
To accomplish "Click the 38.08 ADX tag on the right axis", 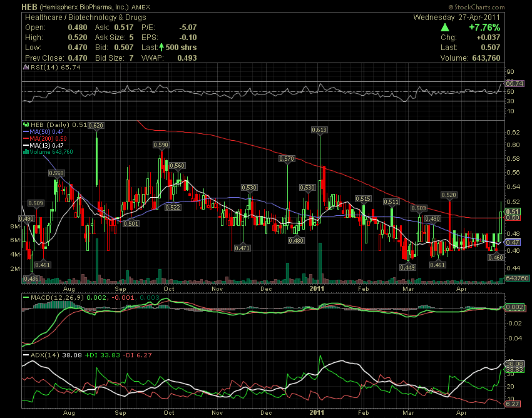I will click(x=514, y=364).
